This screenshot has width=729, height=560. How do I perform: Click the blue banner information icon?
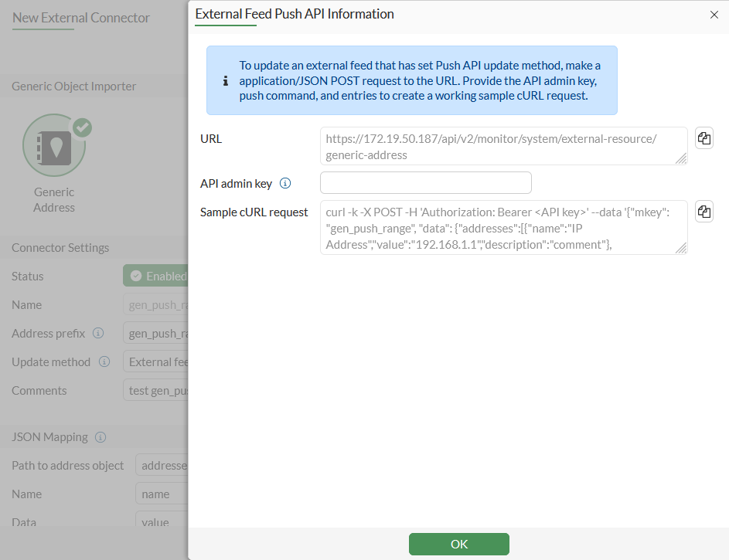226,80
